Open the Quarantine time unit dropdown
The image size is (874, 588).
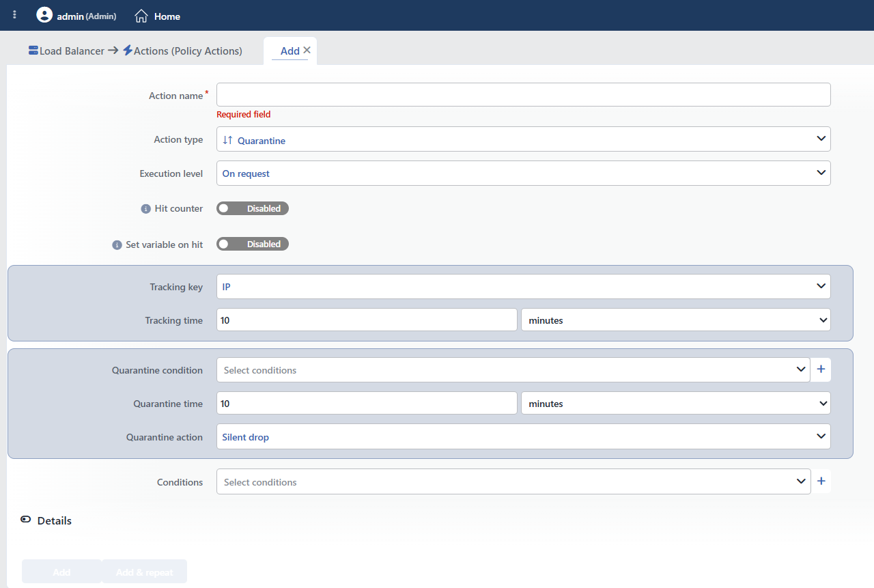pyautogui.click(x=675, y=403)
